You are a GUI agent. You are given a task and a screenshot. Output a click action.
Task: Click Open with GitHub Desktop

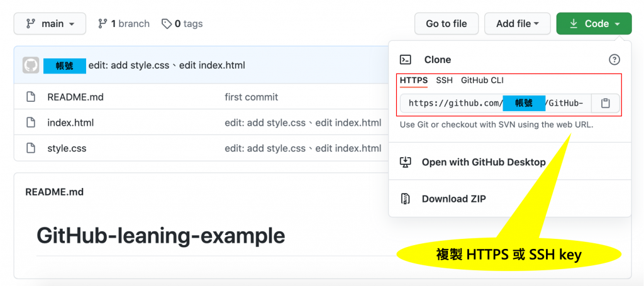(484, 162)
